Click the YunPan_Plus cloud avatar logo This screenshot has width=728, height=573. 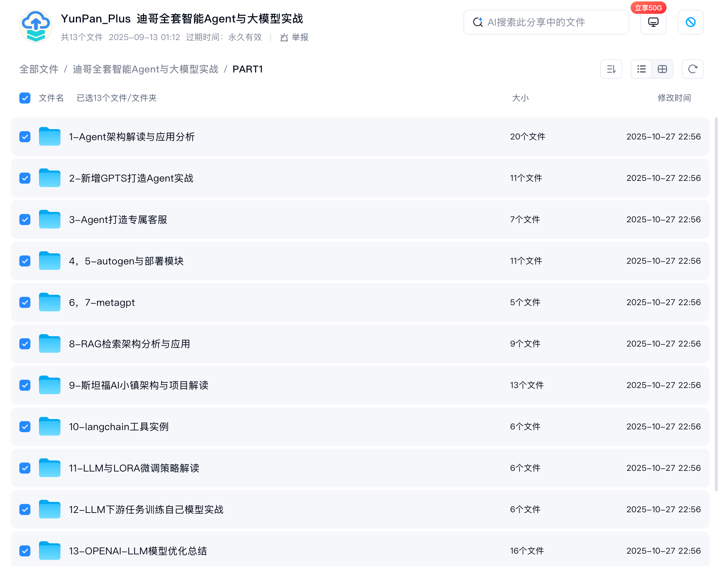pos(36,27)
